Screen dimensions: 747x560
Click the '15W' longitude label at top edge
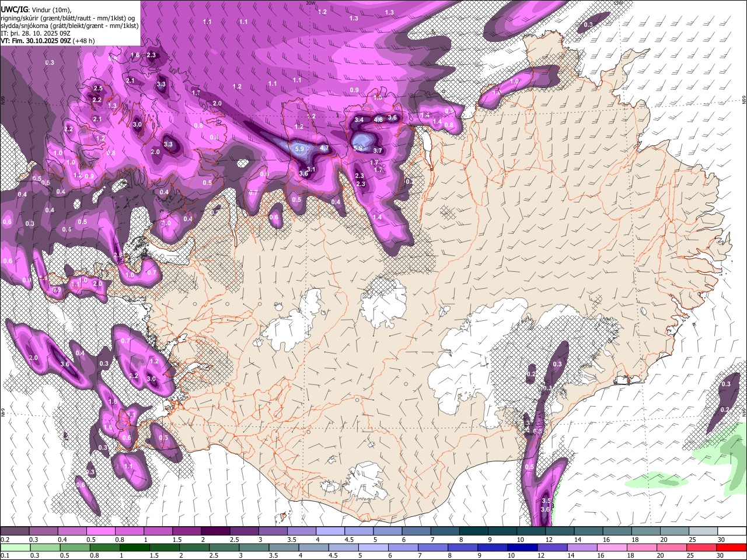pos(618,3)
